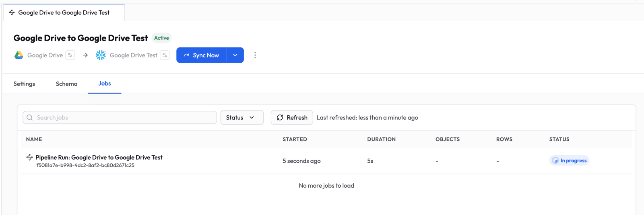Click the Google Drive source logo icon

click(19, 55)
